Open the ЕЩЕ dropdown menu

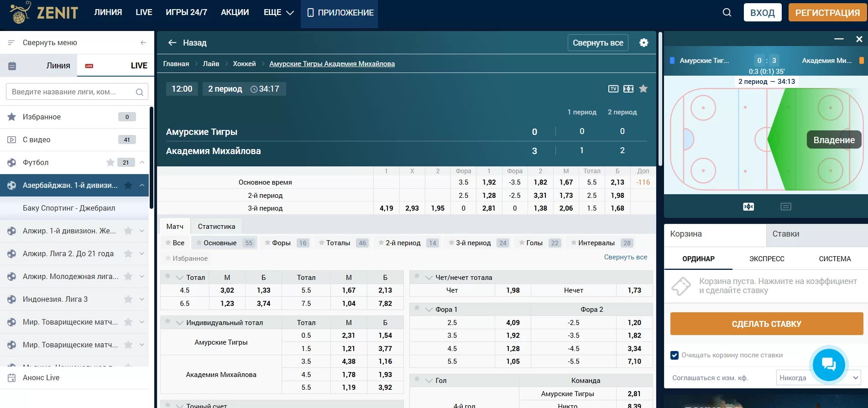(278, 12)
